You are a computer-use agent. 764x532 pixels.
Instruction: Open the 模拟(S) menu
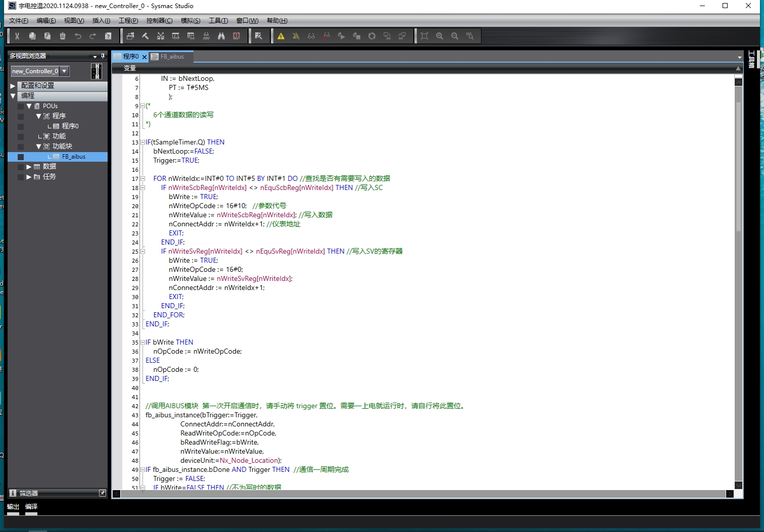point(190,21)
